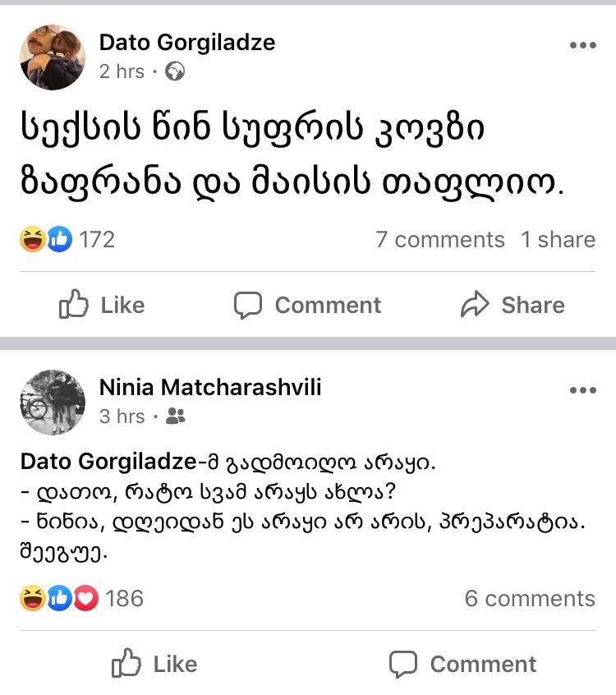View the 7 comments on first post
Viewport: 616px width, 695px height.
pos(439,240)
